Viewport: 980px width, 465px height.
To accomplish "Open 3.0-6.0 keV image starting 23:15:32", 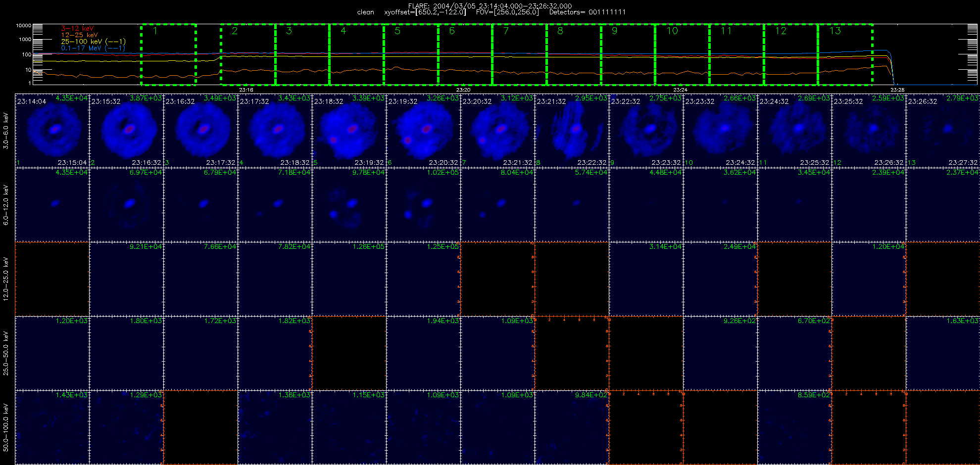I will tap(127, 131).
